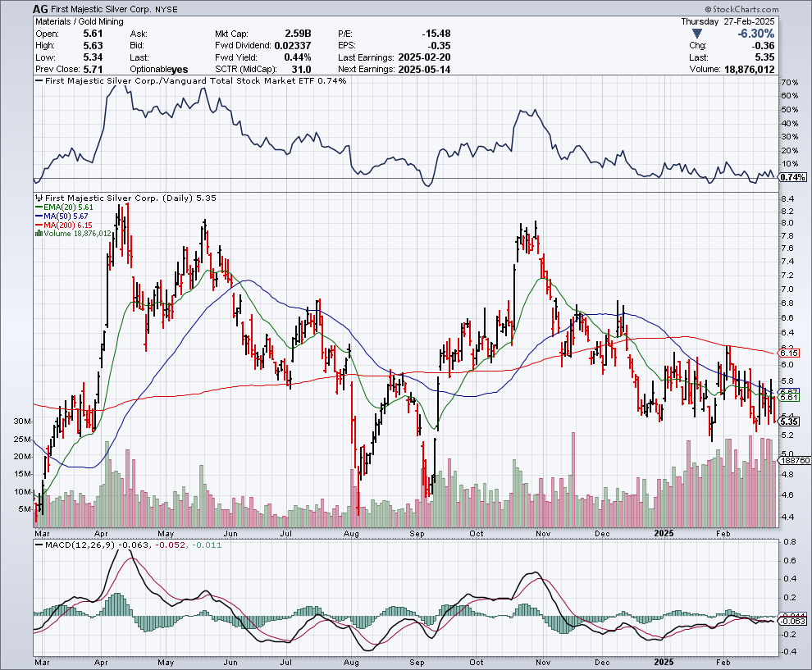
Task: Click the relative strength legend line marker
Action: pos(38,81)
